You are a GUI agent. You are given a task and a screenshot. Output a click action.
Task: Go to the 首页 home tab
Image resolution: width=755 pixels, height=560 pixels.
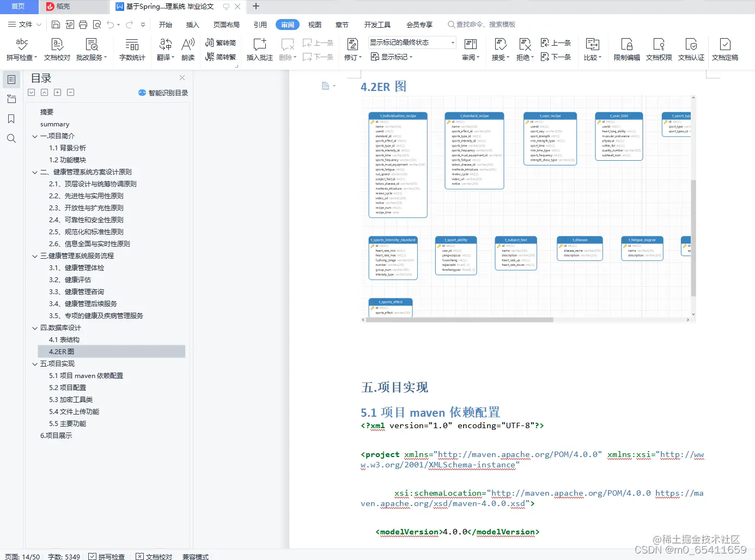tap(19, 7)
